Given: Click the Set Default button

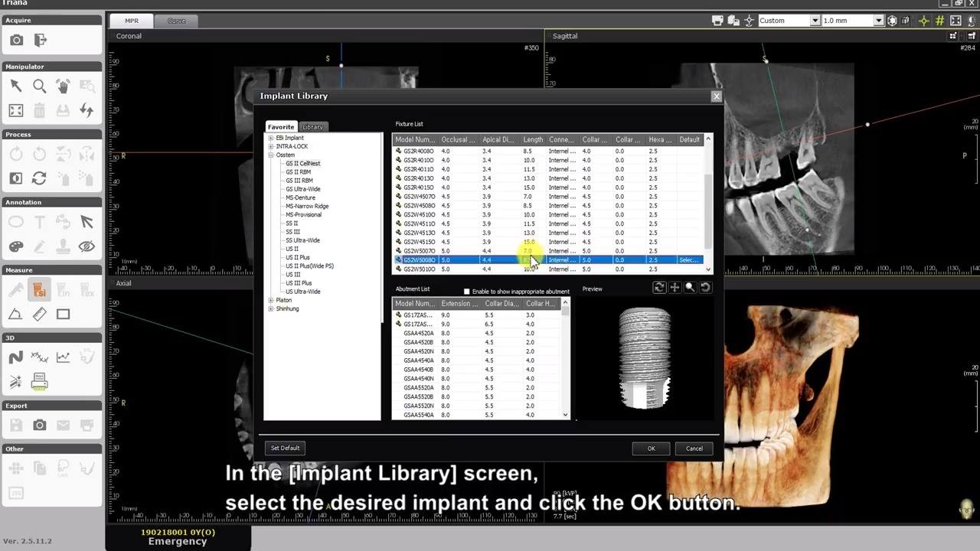Looking at the screenshot, I should (x=285, y=448).
